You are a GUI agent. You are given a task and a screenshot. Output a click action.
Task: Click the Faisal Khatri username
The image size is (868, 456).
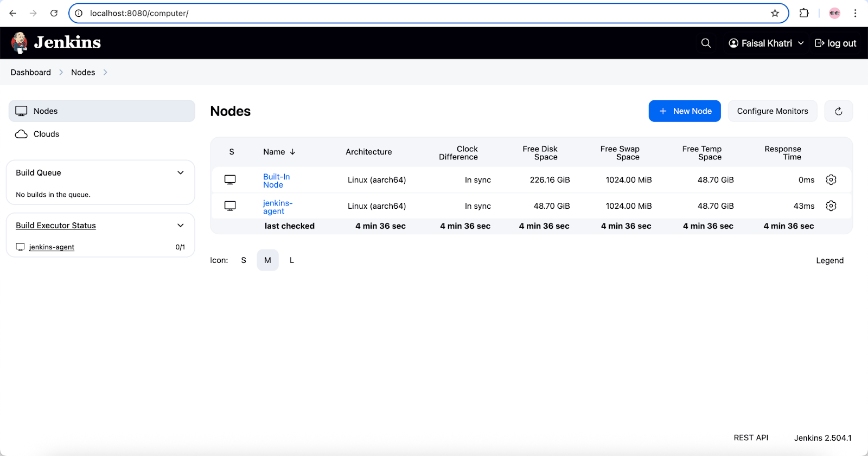pos(767,43)
